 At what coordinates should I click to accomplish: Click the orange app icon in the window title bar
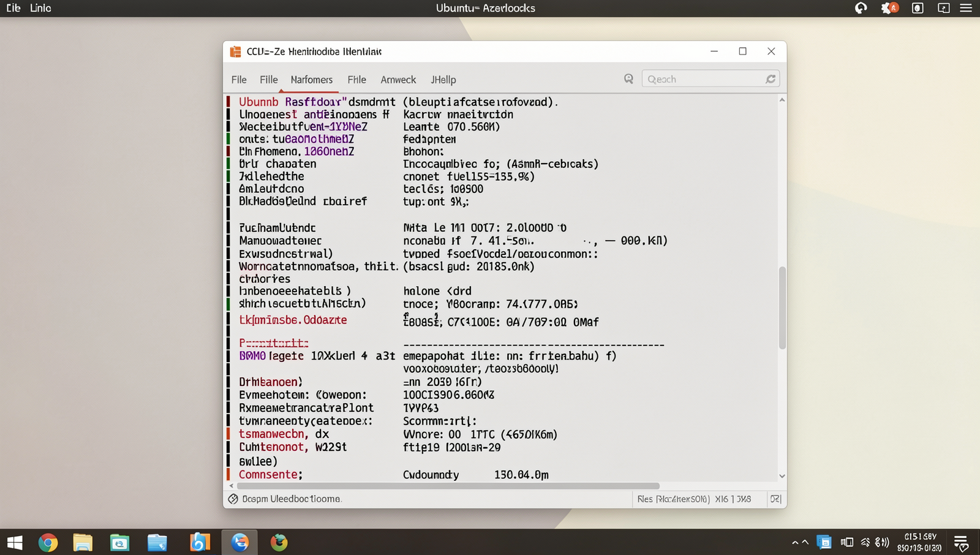pyautogui.click(x=235, y=51)
